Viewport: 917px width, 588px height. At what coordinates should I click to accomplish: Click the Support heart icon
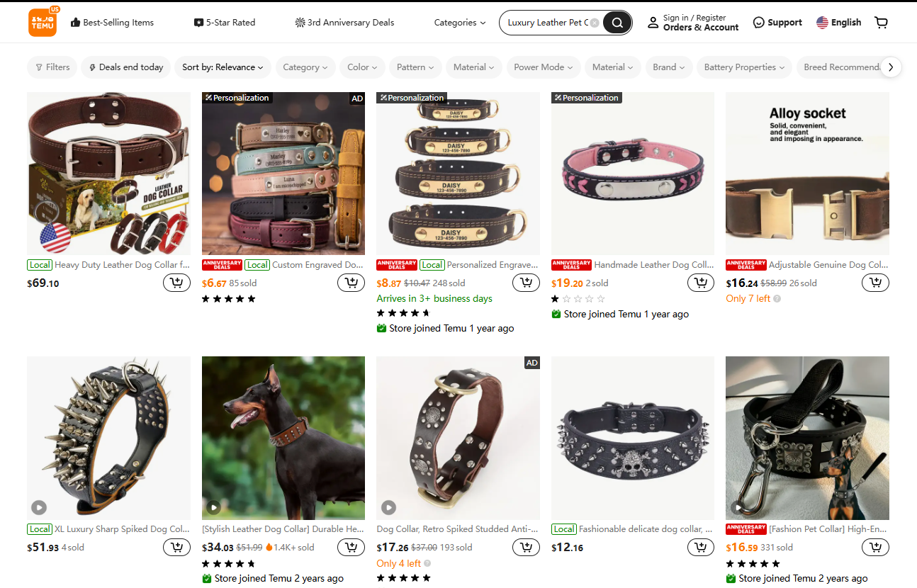(x=758, y=22)
